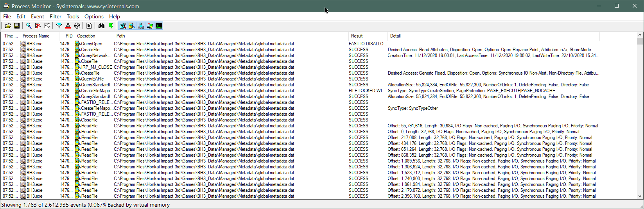Click the Detail column header
The width and height of the screenshot is (644, 209).
(x=493, y=36)
